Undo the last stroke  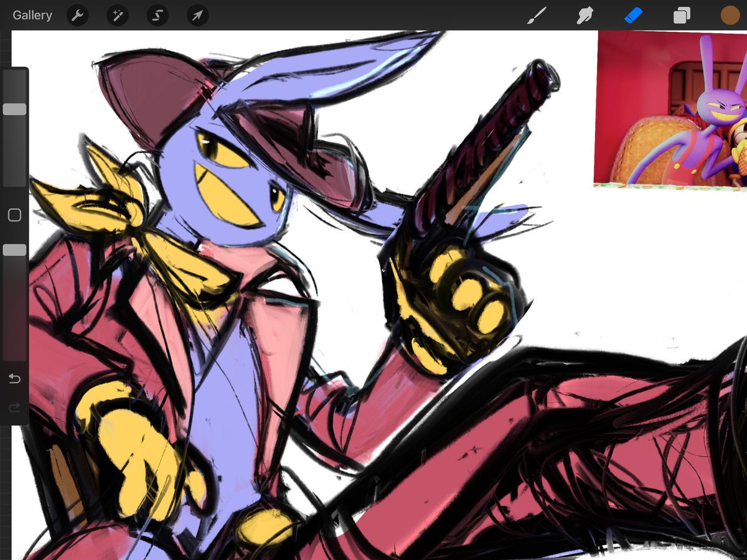click(14, 378)
